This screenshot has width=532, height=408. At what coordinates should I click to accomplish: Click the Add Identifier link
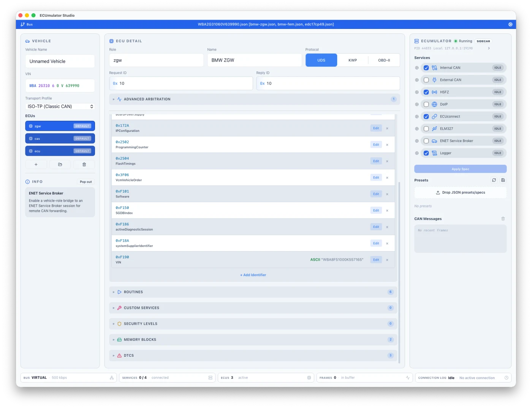coord(253,275)
